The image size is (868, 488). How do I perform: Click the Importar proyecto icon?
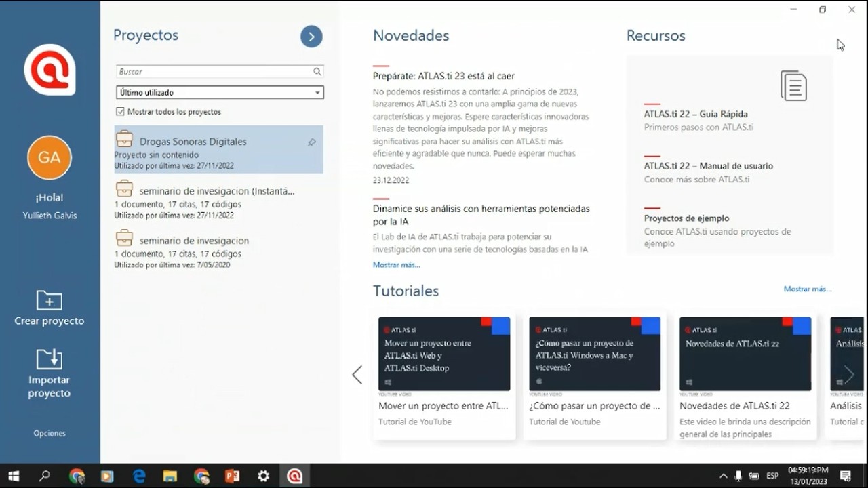(49, 359)
